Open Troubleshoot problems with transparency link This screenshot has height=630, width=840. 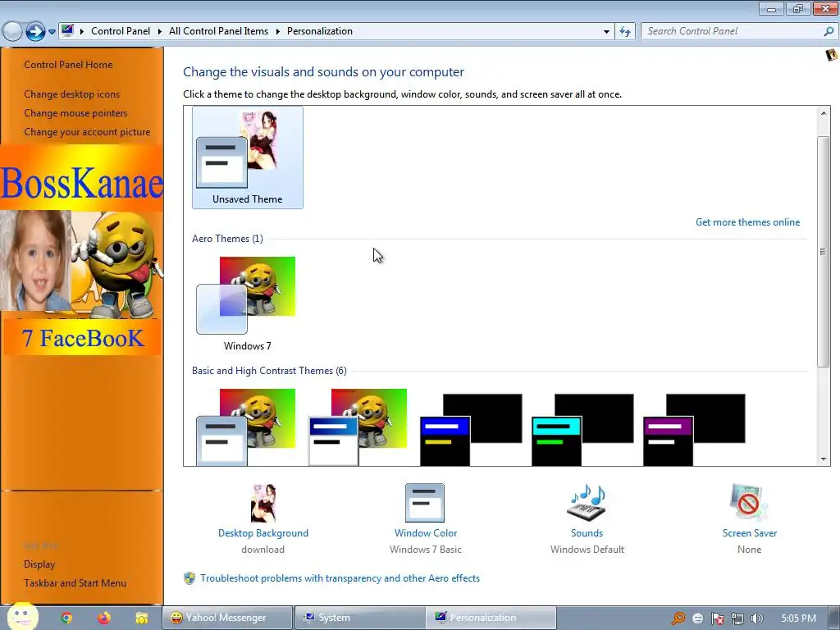coord(340,578)
